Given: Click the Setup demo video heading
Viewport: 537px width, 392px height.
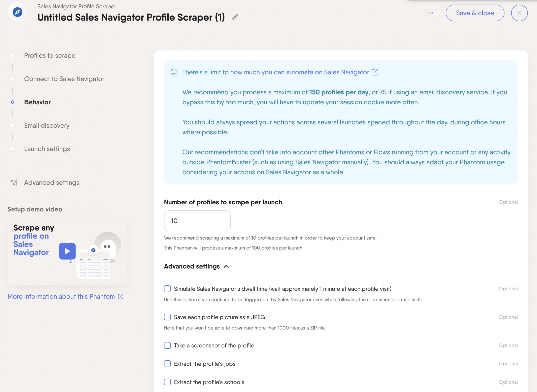Looking at the screenshot, I should 35,209.
